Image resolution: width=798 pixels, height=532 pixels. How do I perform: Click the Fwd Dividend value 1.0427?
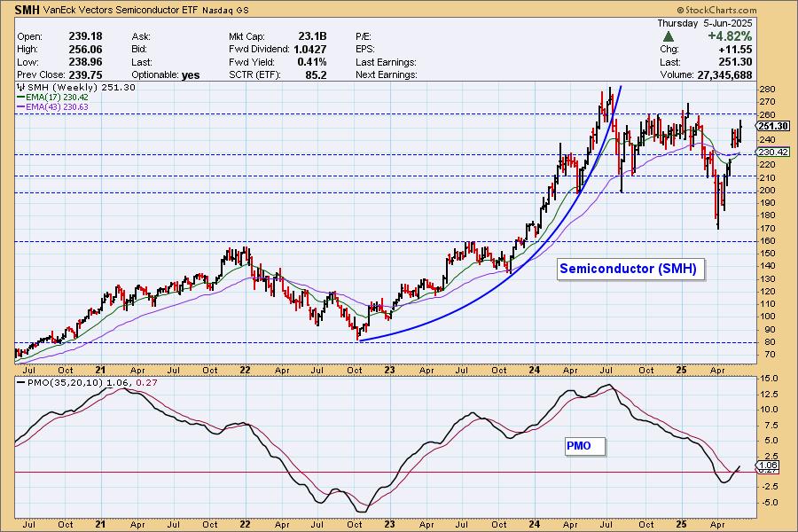310,50
